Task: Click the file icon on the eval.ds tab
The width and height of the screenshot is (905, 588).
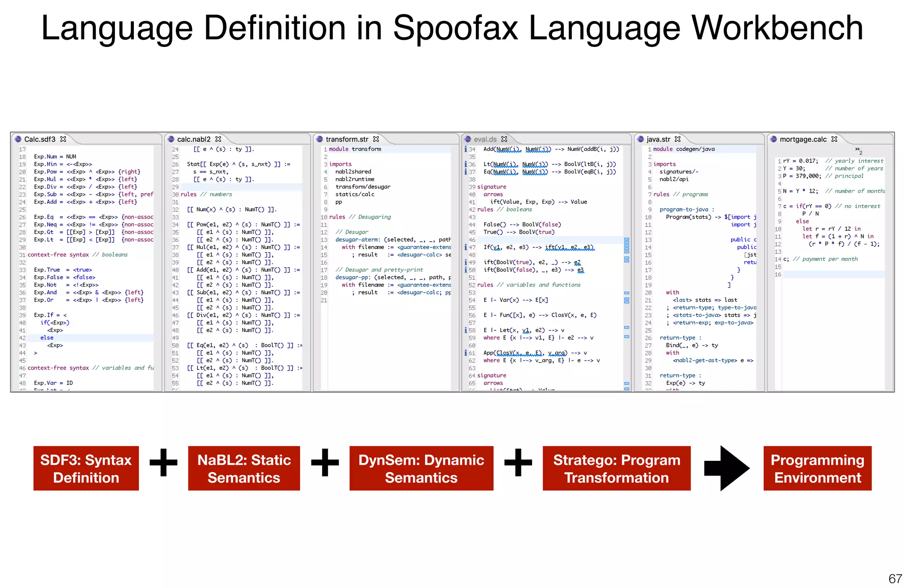Action: pos(468,139)
